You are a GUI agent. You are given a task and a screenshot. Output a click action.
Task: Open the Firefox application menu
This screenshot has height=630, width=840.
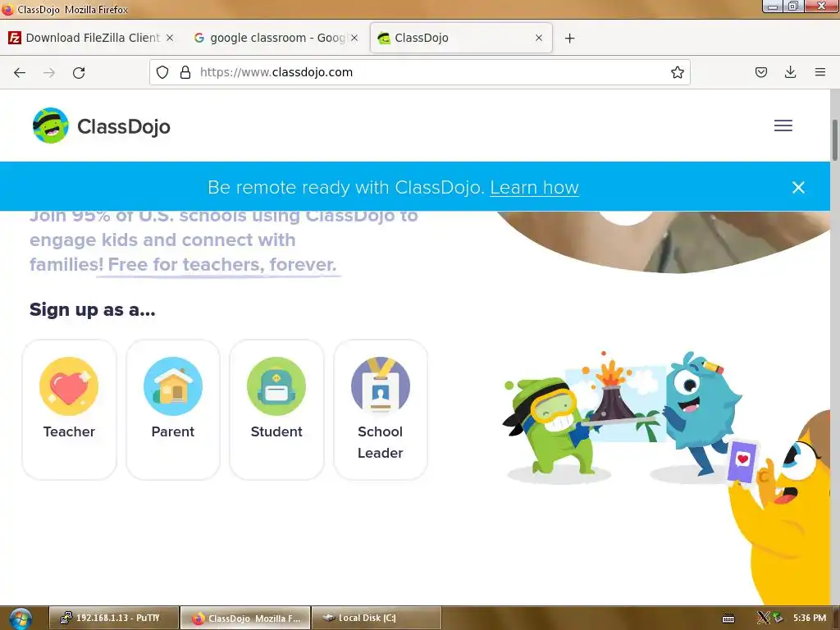tap(819, 72)
